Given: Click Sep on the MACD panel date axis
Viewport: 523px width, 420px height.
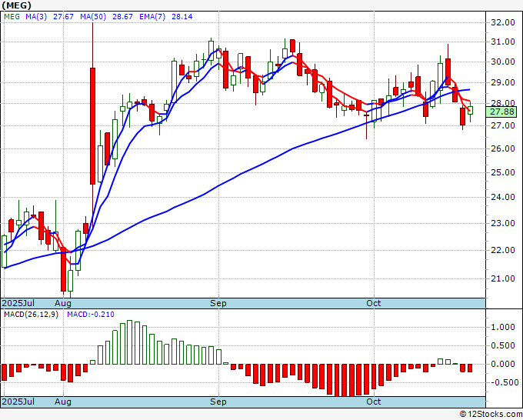Looking at the screenshot, I should [218, 402].
